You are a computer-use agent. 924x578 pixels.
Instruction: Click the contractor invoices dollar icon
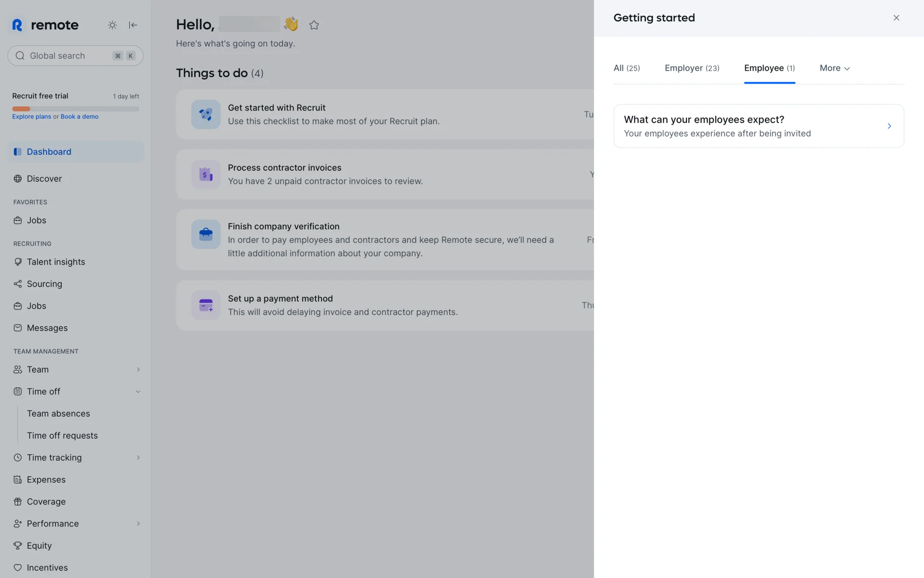point(205,174)
